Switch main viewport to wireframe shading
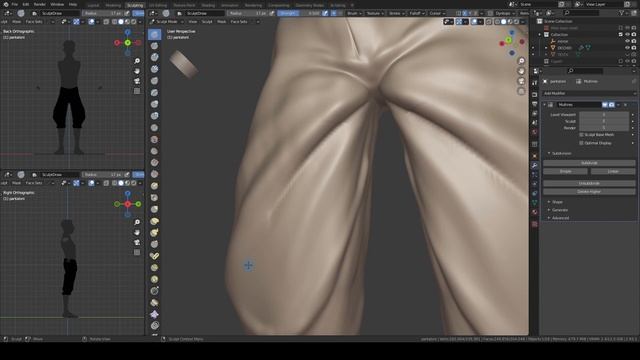The height and width of the screenshot is (360, 640). pos(497,22)
